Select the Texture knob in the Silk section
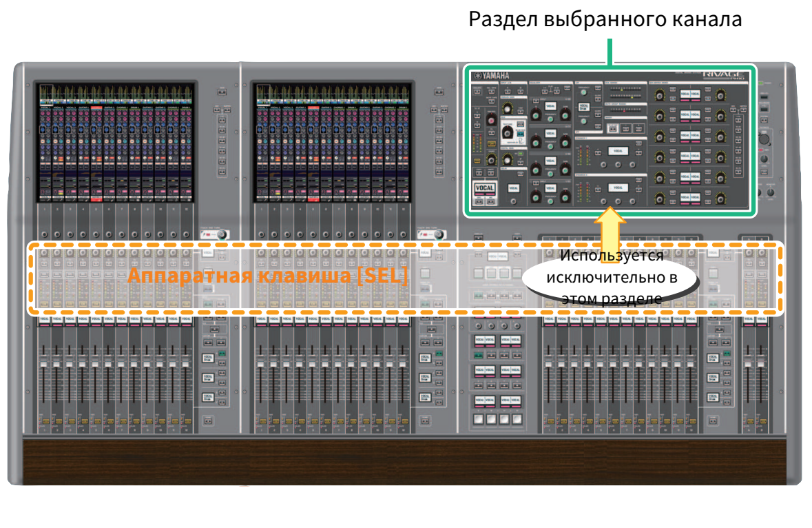Image resolution: width=812 pixels, height=528 pixels. [x=508, y=132]
